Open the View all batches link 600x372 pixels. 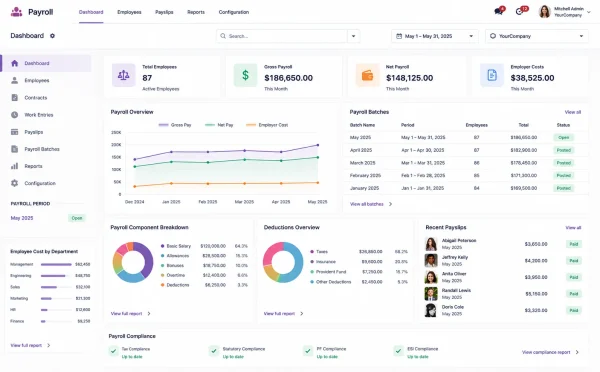pyautogui.click(x=367, y=204)
